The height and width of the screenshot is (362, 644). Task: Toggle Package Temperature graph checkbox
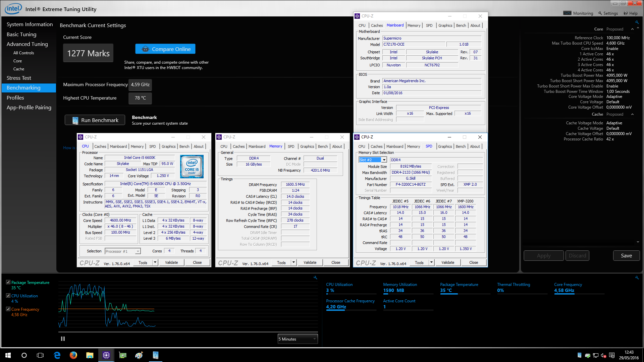[x=8, y=282]
